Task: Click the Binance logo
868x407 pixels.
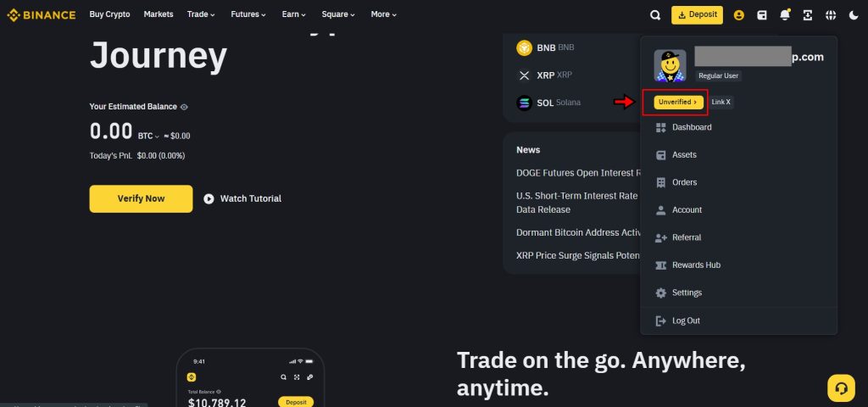Action: pyautogui.click(x=41, y=15)
